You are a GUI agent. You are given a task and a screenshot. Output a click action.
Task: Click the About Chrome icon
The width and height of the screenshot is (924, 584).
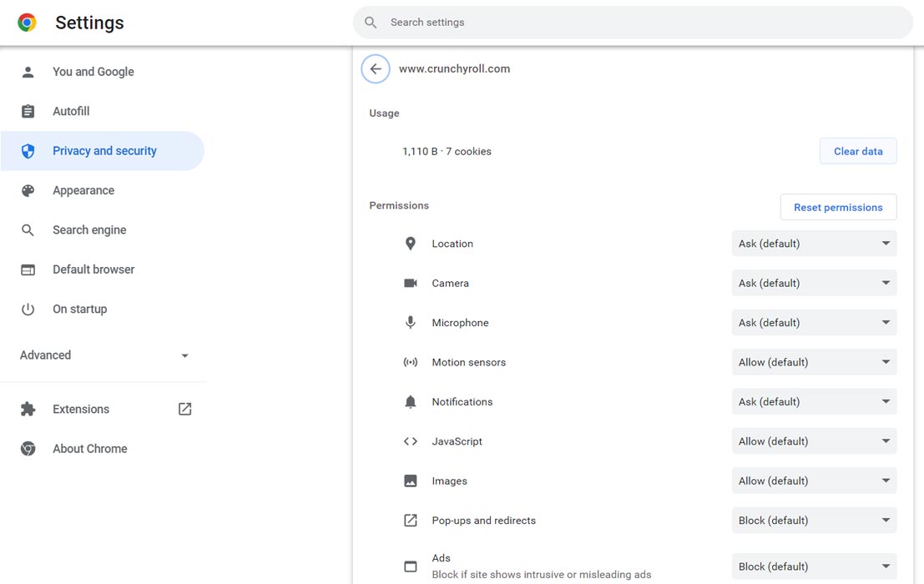pyautogui.click(x=28, y=449)
